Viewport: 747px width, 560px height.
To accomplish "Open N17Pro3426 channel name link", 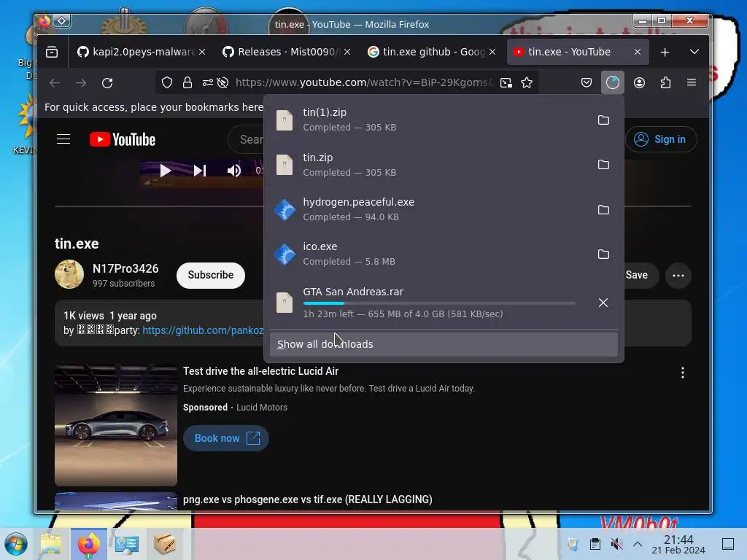I will (x=125, y=268).
